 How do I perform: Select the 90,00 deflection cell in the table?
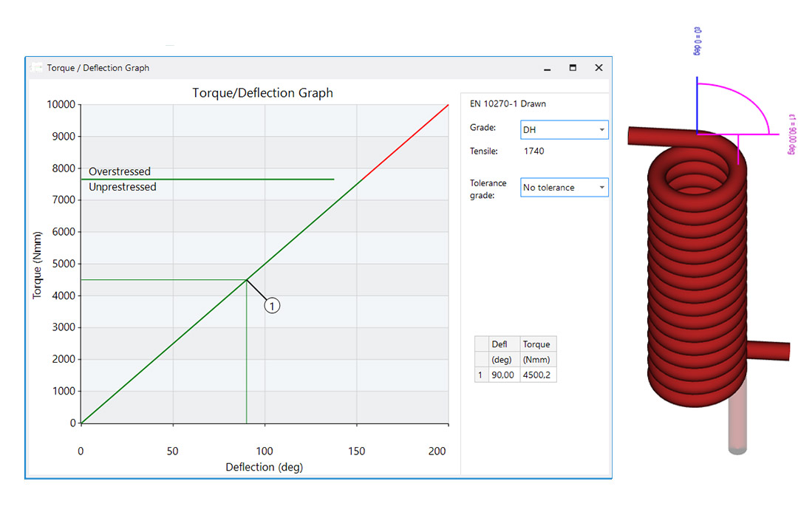(x=502, y=375)
